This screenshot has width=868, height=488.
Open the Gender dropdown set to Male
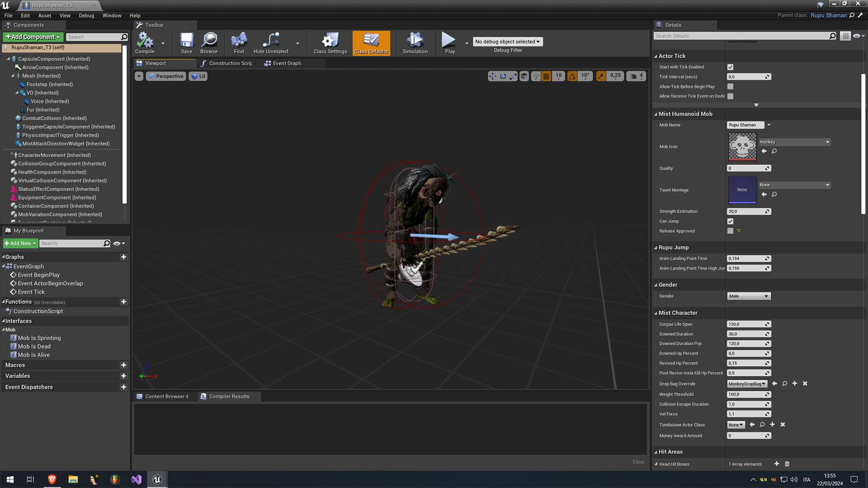click(x=748, y=296)
